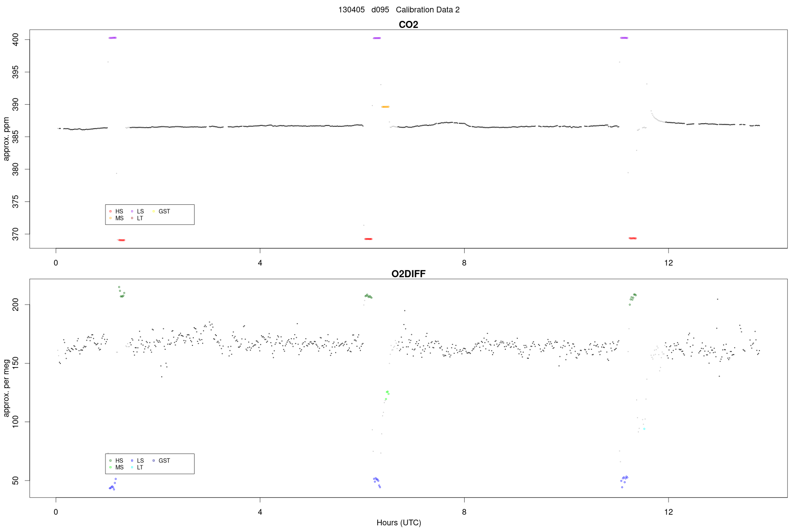Click the 'approx. per meg' y-axis label
Image resolution: width=798 pixels, height=532 pixels.
tap(7, 388)
